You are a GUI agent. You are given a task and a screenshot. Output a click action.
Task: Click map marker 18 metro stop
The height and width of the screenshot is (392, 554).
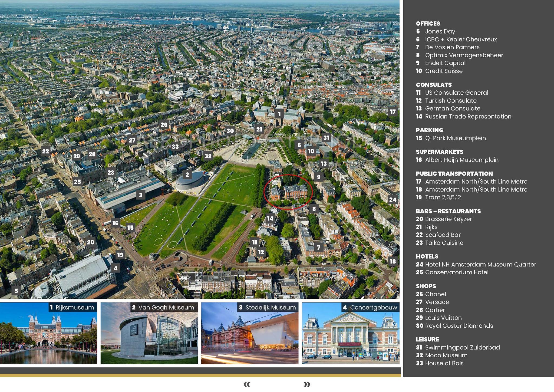point(393,261)
